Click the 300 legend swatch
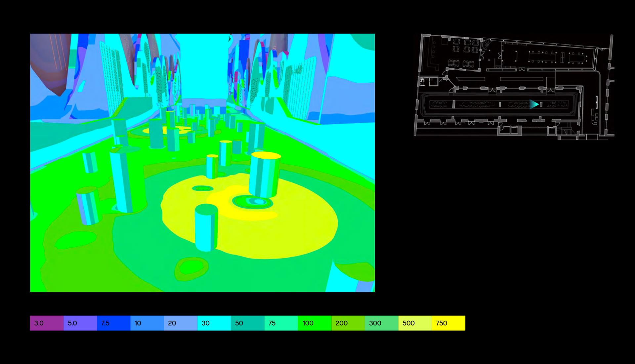635x364 pixels. tap(381, 323)
